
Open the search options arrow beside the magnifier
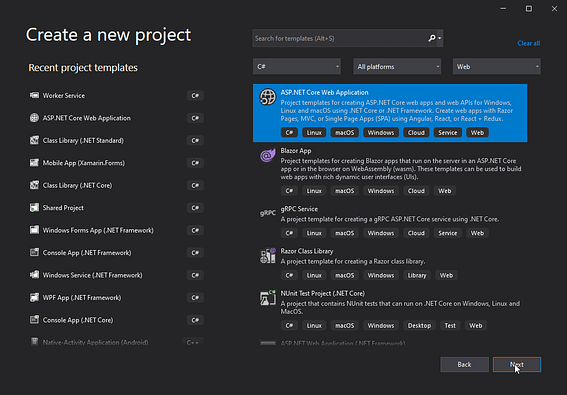[x=440, y=38]
